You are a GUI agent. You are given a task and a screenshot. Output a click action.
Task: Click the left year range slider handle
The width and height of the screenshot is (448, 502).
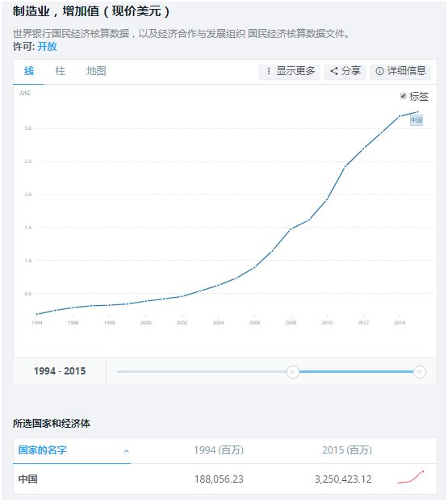(x=292, y=372)
